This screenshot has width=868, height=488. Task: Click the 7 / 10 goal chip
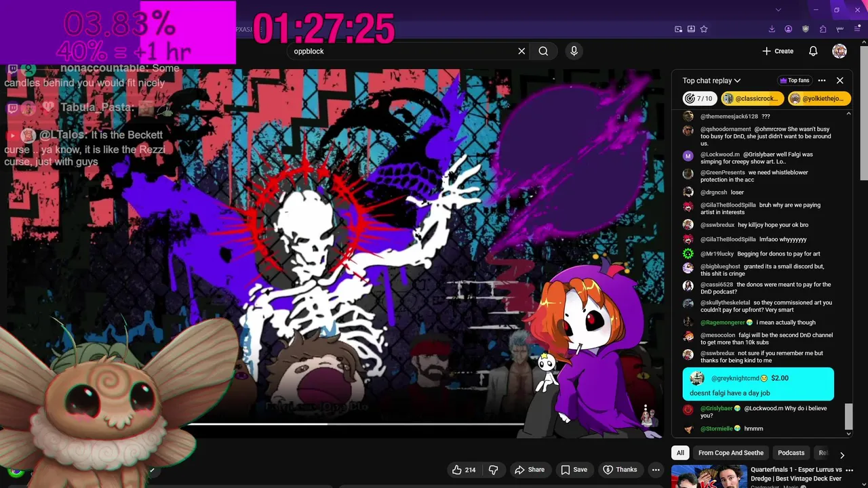(699, 98)
